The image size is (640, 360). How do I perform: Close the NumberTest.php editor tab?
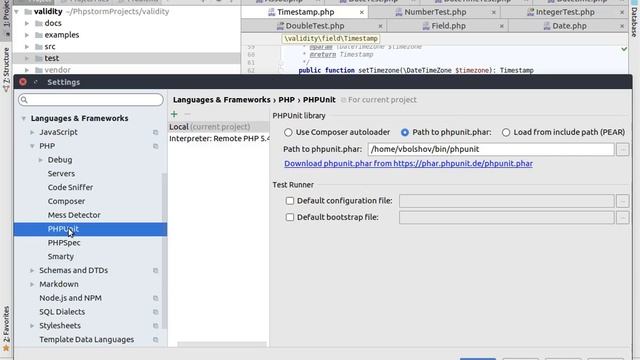click(493, 12)
